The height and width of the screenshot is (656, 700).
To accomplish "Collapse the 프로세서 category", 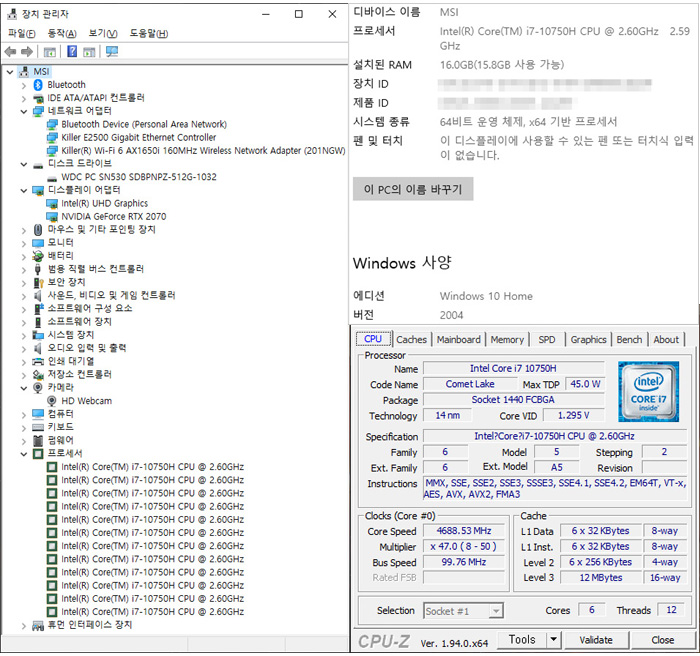I will click(24, 454).
